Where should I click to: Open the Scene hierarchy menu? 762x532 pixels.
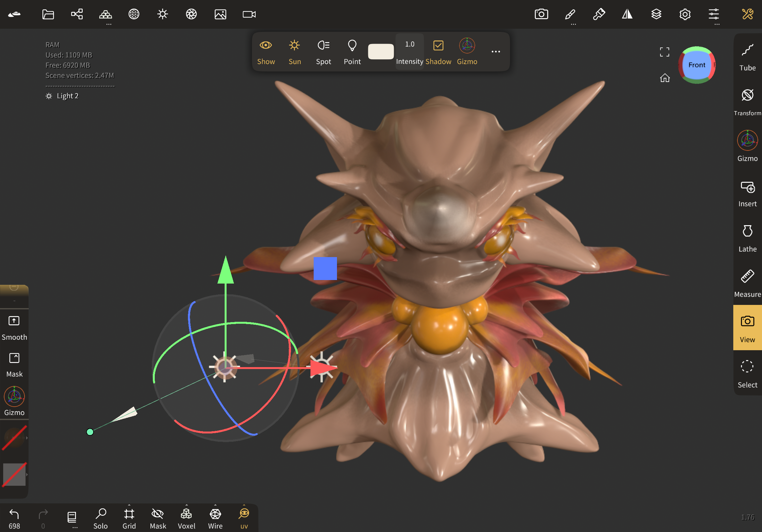77,14
